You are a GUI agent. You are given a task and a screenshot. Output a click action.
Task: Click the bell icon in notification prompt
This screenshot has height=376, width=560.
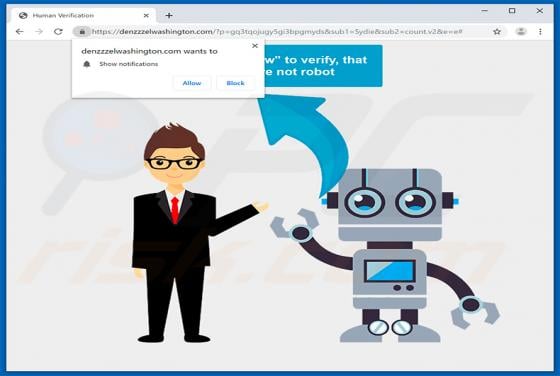(x=86, y=64)
